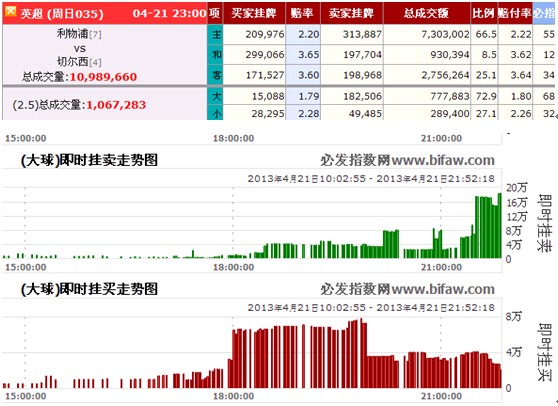The height and width of the screenshot is (406, 558).
Task: Click seller listing value 182,506
Action: pos(362,96)
